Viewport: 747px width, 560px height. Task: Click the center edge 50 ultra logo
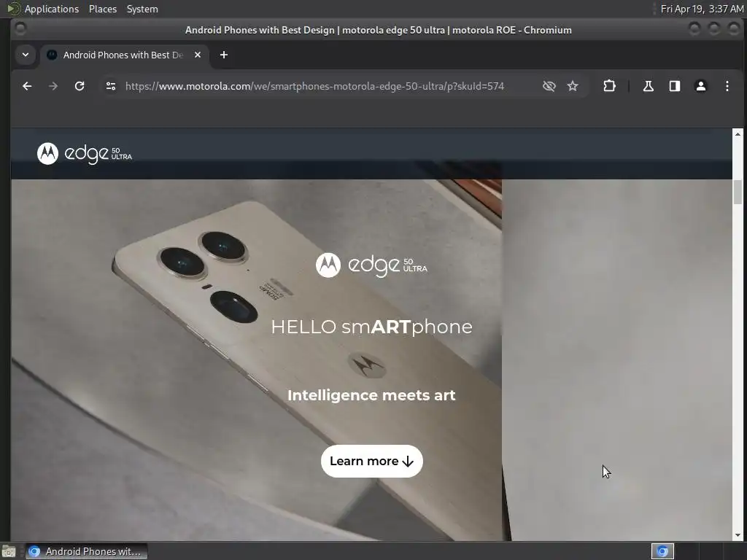point(371,265)
